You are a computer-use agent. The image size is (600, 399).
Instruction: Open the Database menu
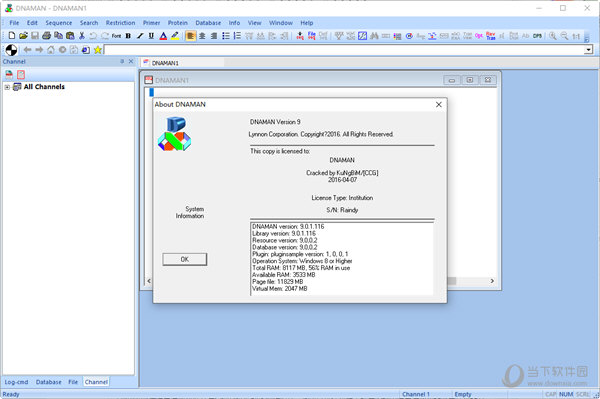pyautogui.click(x=208, y=23)
